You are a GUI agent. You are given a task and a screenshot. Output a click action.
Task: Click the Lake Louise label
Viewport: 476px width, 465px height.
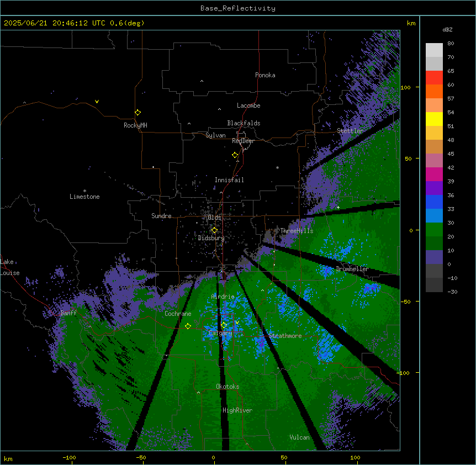(x=9, y=267)
